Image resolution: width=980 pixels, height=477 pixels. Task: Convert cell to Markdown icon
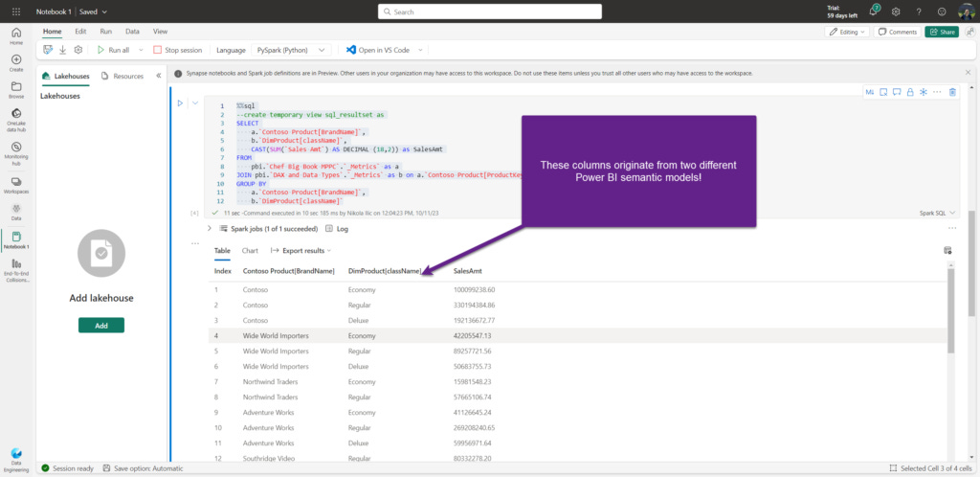click(x=869, y=92)
